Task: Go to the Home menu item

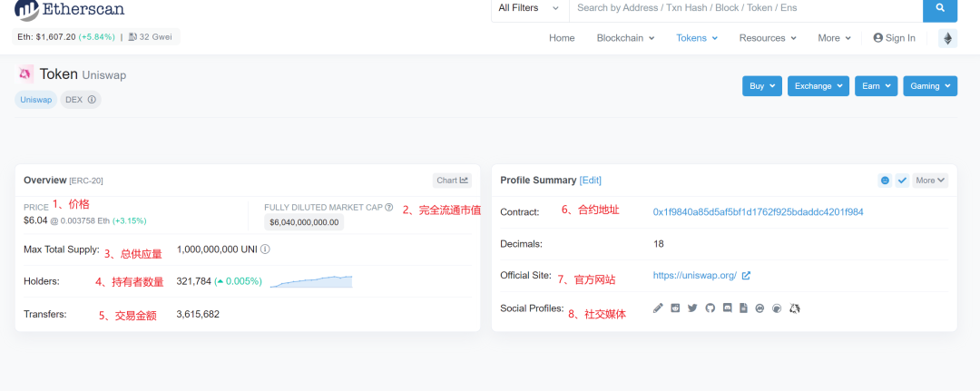Action: click(562, 38)
